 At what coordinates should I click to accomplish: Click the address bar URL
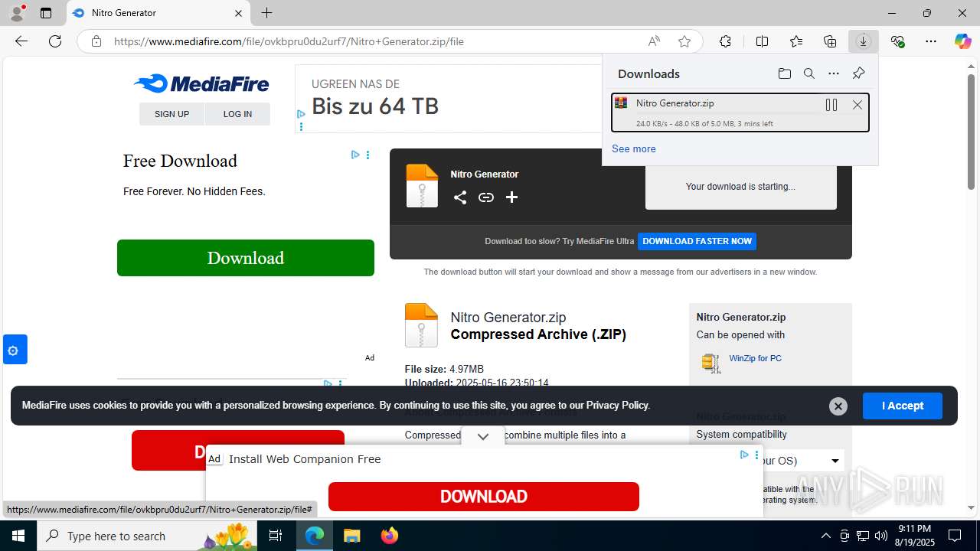(289, 41)
